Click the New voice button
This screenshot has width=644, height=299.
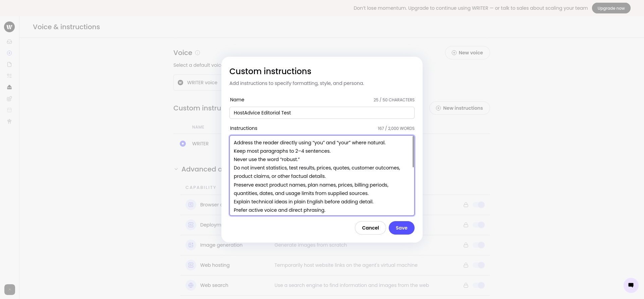click(468, 53)
